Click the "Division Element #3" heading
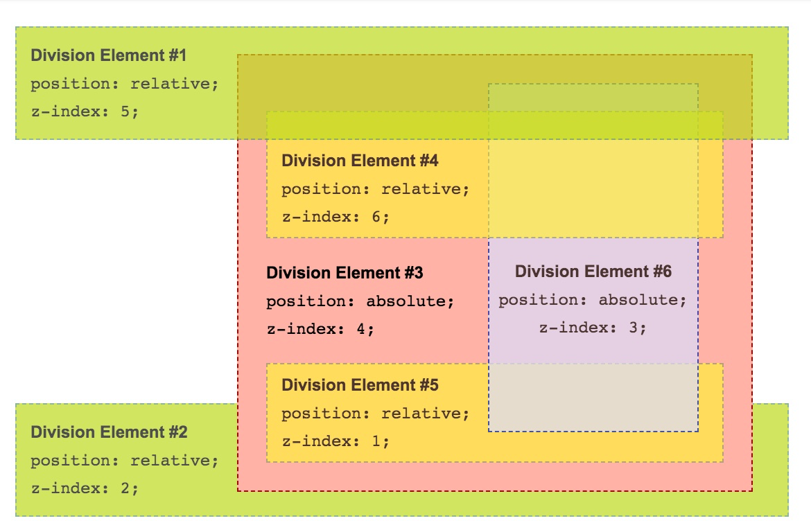This screenshot has width=811, height=532. click(345, 273)
